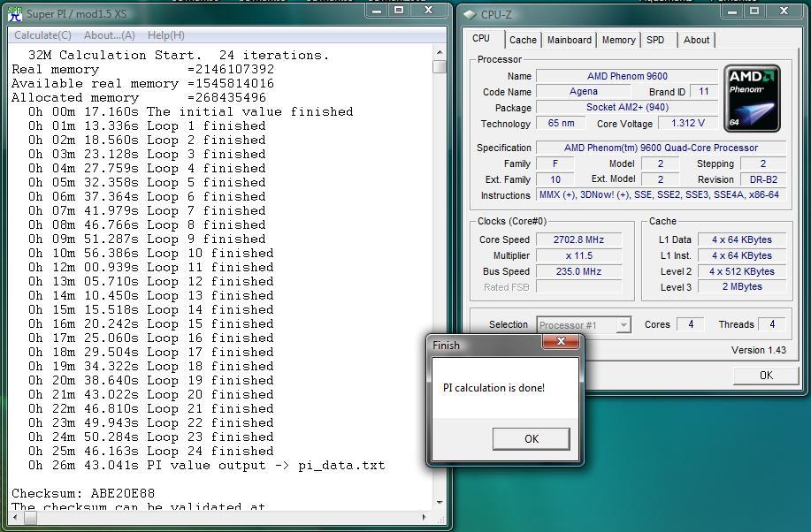Switch to the Memory tab
This screenshot has width=811, height=532.
pos(618,40)
